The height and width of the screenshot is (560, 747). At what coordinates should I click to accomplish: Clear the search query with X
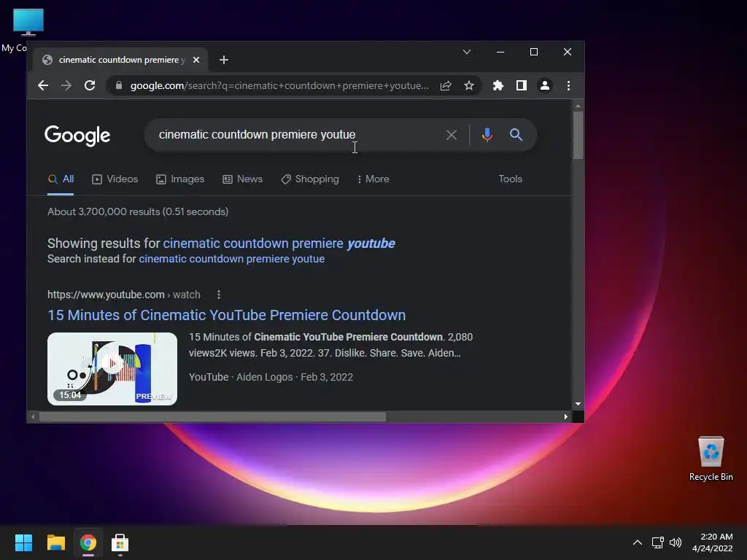451,135
